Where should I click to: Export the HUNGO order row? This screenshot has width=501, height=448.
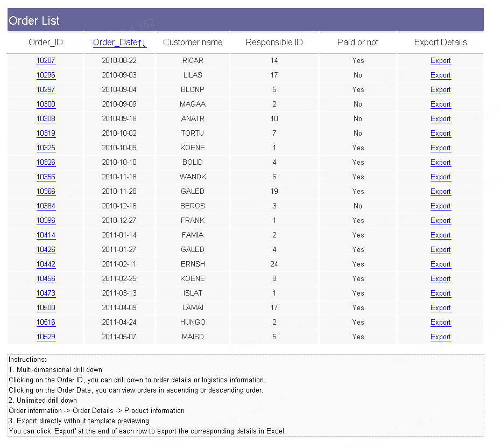[x=440, y=323]
